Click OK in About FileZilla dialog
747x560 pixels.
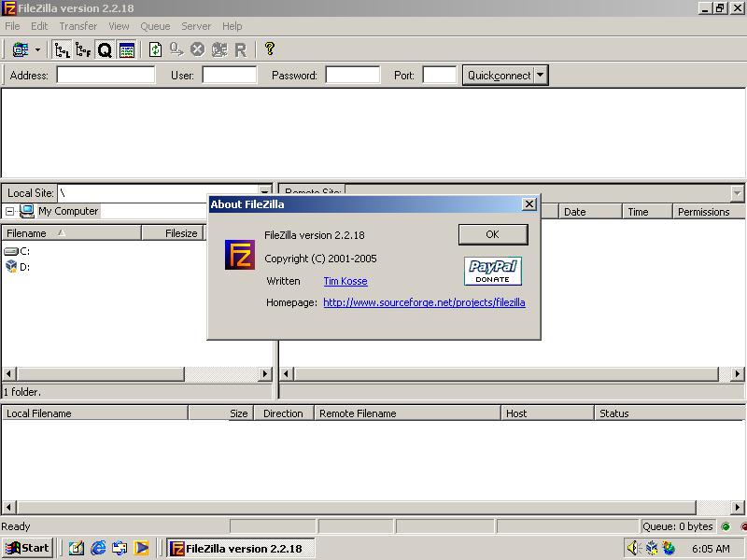pos(493,234)
